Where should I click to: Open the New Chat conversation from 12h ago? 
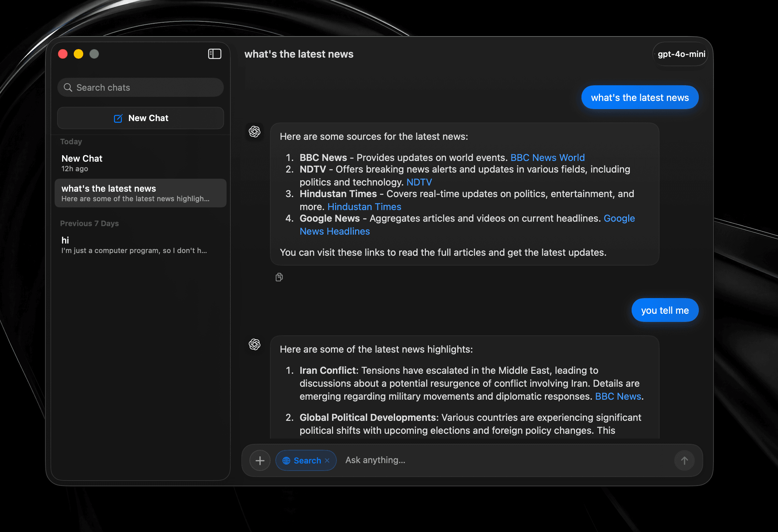coord(141,163)
